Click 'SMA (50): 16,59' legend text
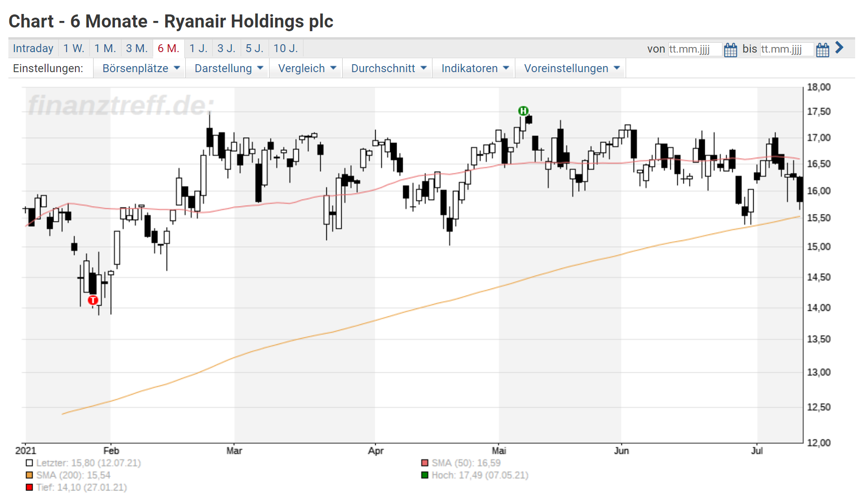The width and height of the screenshot is (857, 504). tap(466, 463)
